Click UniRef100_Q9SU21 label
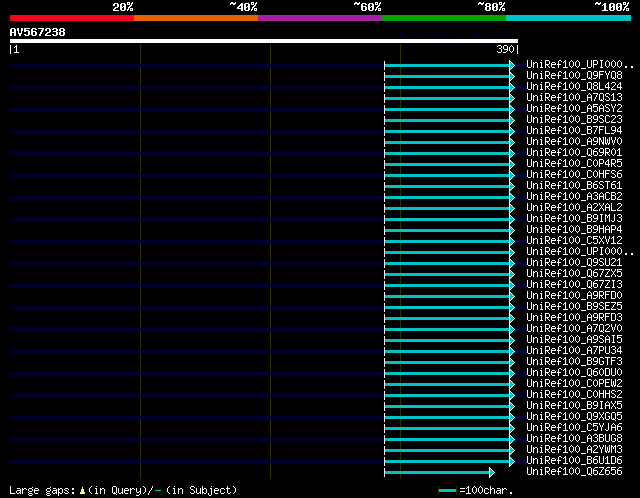640x498 pixels. tap(574, 263)
